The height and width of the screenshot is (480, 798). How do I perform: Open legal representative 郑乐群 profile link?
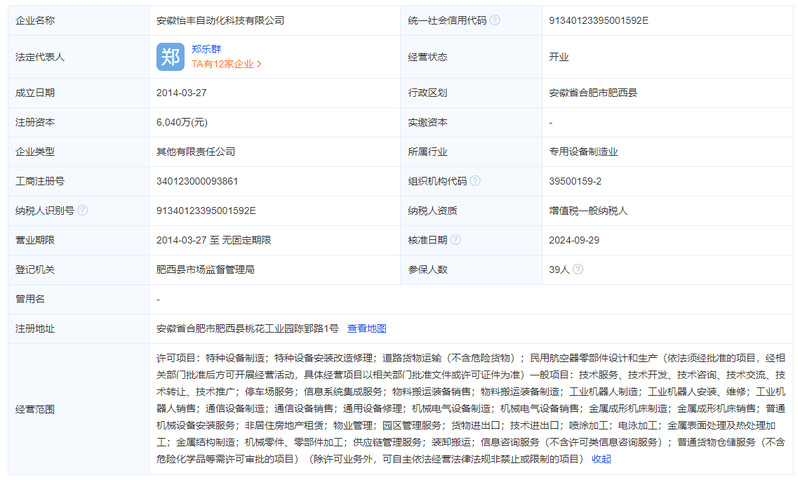(x=207, y=49)
